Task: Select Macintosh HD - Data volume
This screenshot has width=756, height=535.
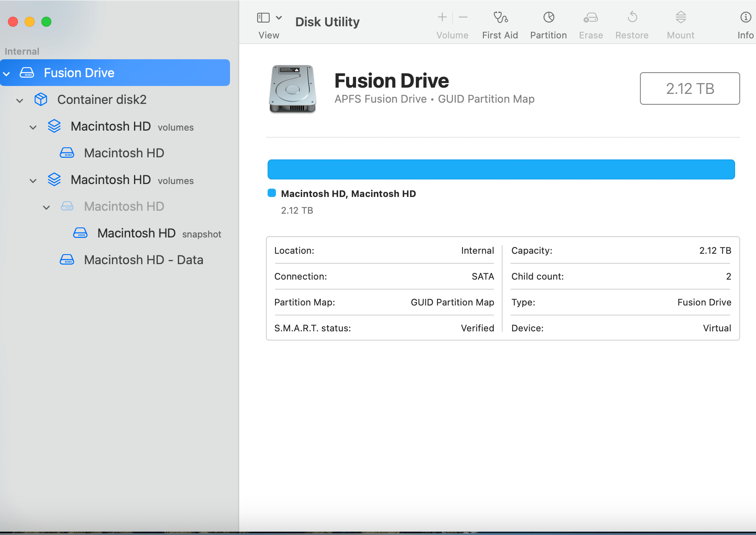Action: (x=144, y=260)
